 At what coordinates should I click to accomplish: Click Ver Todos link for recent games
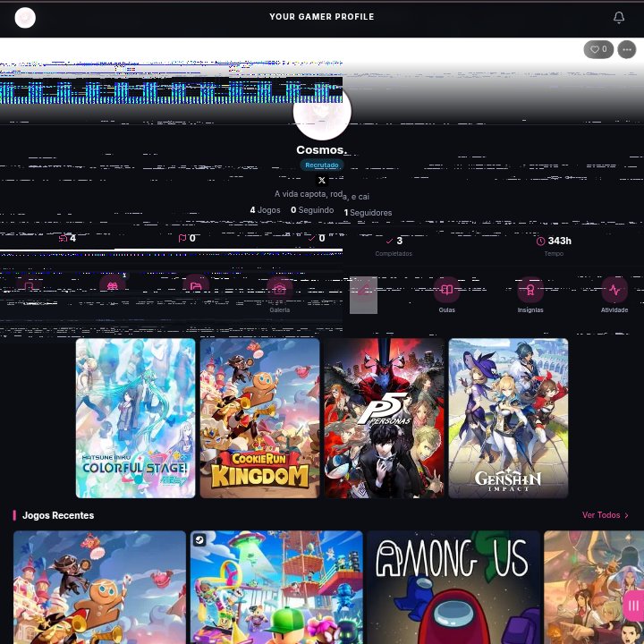click(601, 515)
